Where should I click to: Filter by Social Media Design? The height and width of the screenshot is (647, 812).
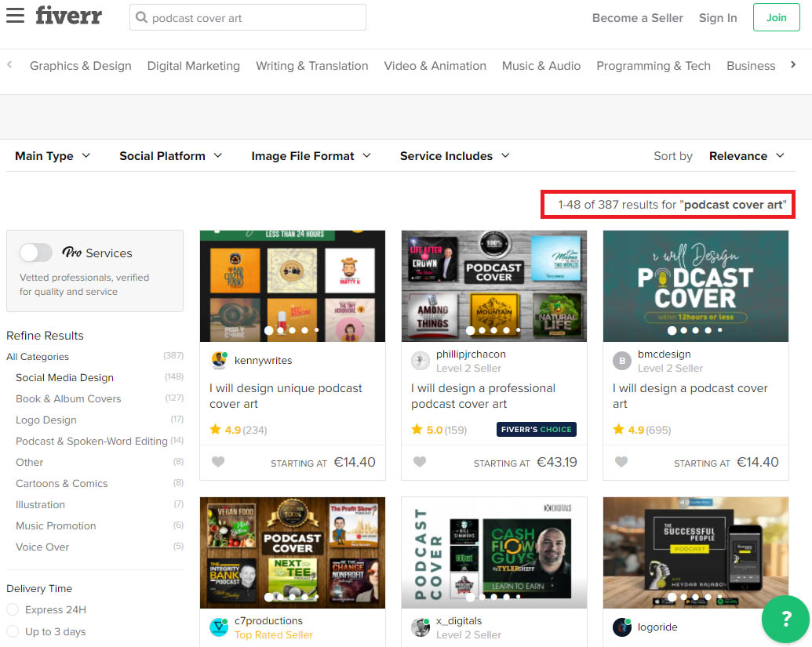pyautogui.click(x=65, y=377)
